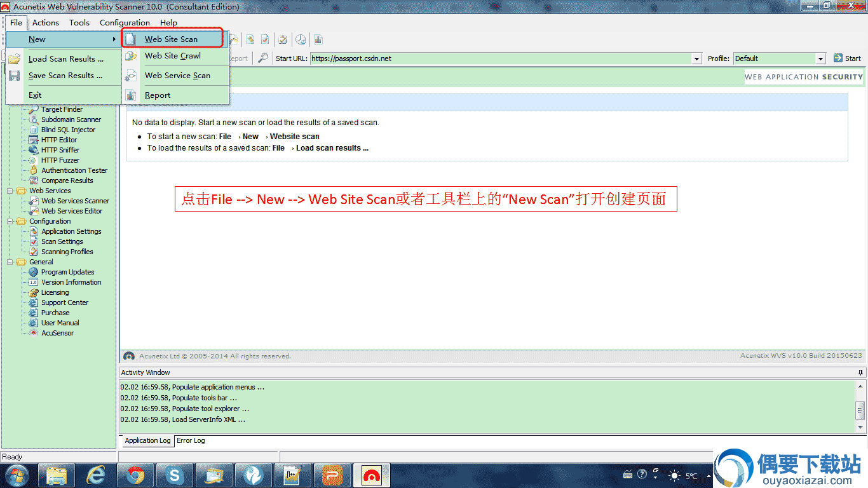Click the Populate tool explorer log line
The width and height of the screenshot is (868, 488).
point(185,409)
